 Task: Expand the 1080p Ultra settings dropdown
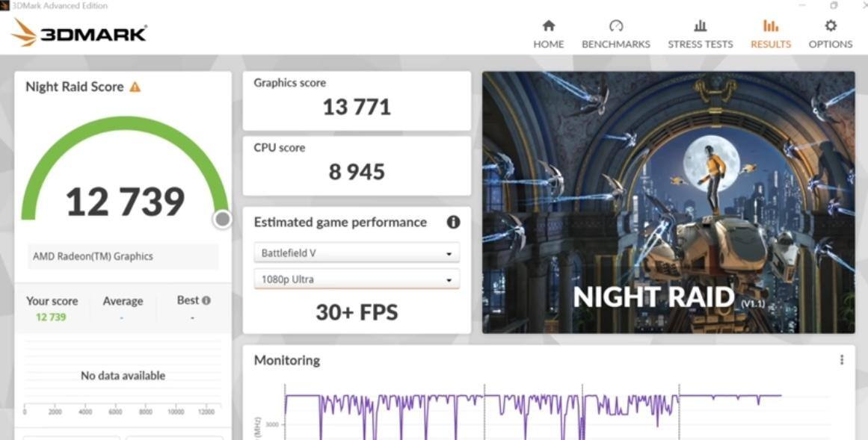(x=357, y=279)
